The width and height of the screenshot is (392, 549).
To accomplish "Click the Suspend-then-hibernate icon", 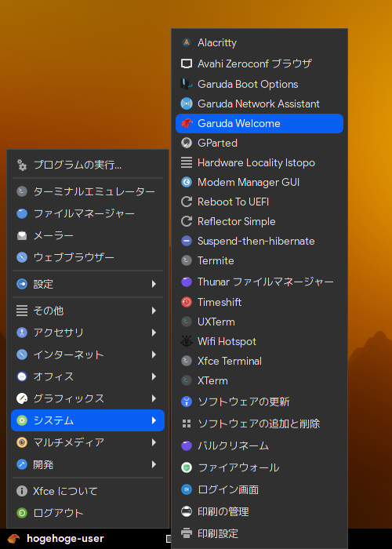I will tap(187, 241).
